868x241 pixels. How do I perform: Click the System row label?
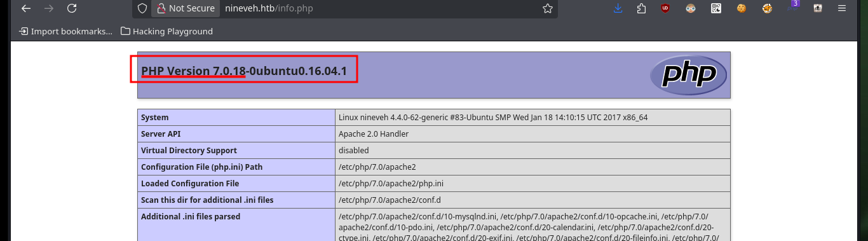[236, 118]
